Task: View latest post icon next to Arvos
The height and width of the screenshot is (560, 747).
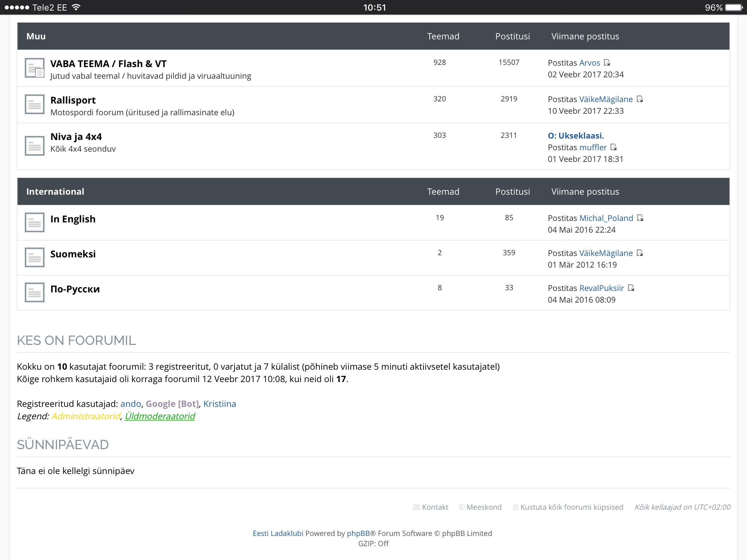Action: click(607, 63)
